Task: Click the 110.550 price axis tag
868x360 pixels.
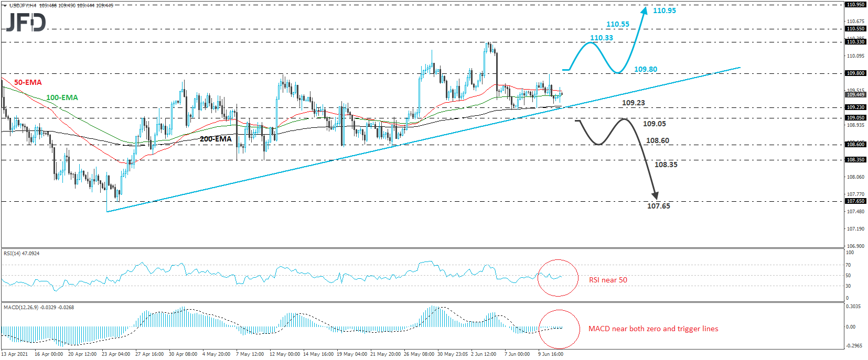Action: pos(855,29)
